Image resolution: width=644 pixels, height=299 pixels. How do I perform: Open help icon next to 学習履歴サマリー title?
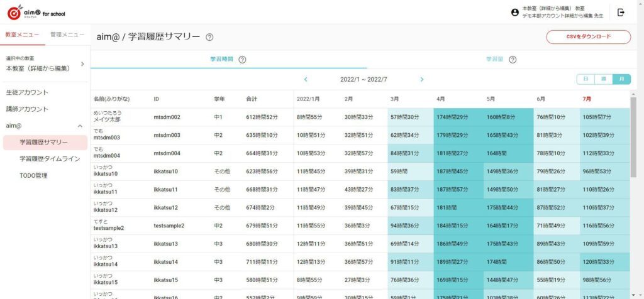209,38
